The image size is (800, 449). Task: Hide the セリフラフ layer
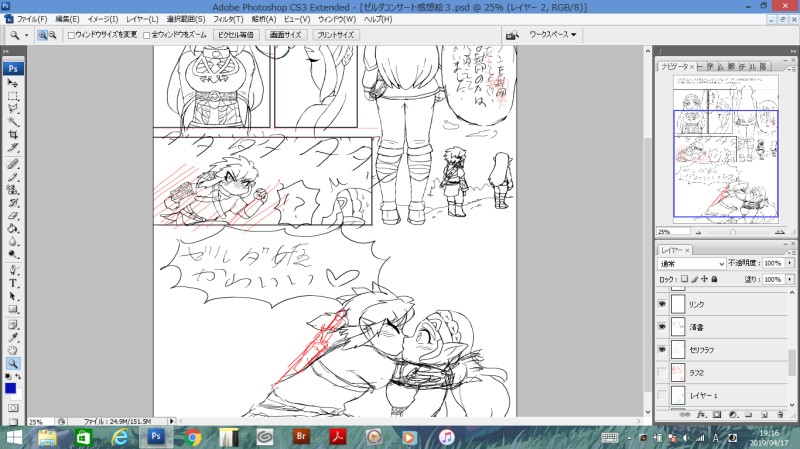pos(662,350)
